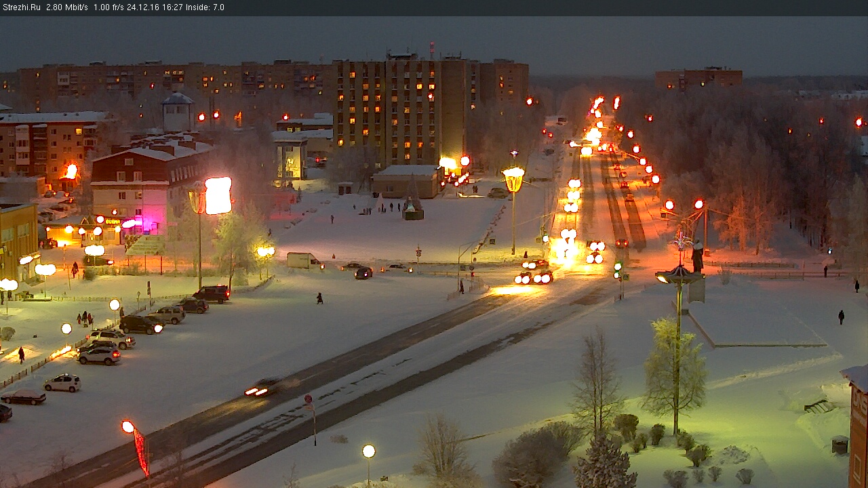The image size is (868, 488).
Task: Click the Strezhi.Ru overlay label
Action: click(x=21, y=7)
